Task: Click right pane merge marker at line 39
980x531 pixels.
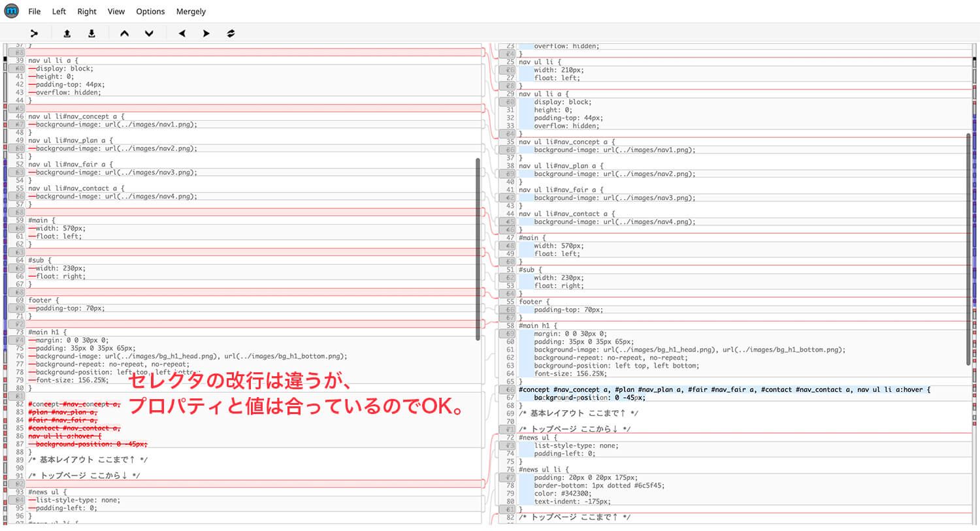Action: (508, 174)
